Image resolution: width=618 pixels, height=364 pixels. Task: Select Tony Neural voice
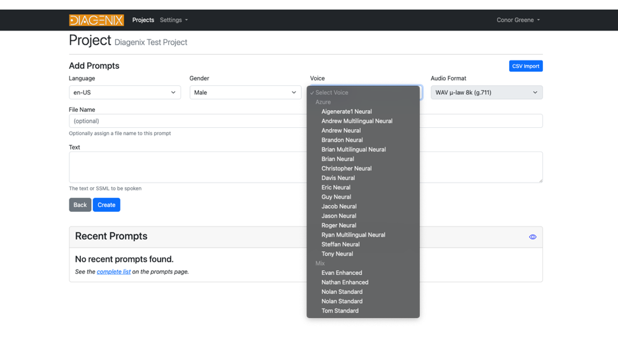point(363,254)
